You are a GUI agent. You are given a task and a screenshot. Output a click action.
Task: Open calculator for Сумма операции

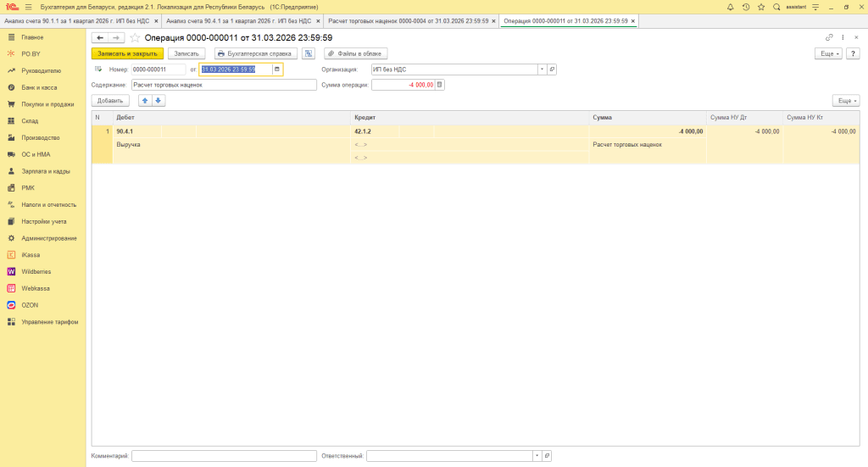click(439, 85)
